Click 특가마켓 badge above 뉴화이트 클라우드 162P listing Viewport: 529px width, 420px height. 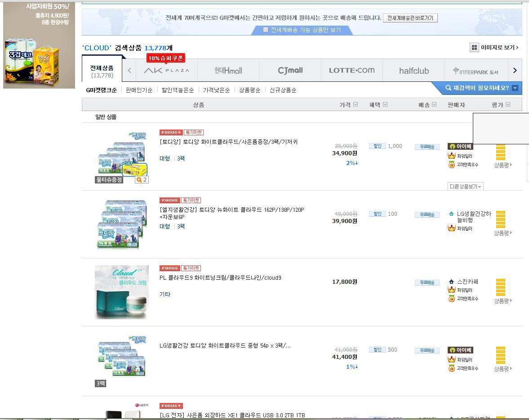coord(191,200)
